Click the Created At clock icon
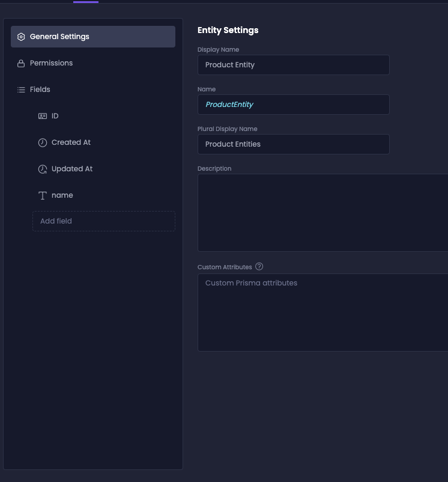Screen dimensions: 448x482 click(x=43, y=142)
